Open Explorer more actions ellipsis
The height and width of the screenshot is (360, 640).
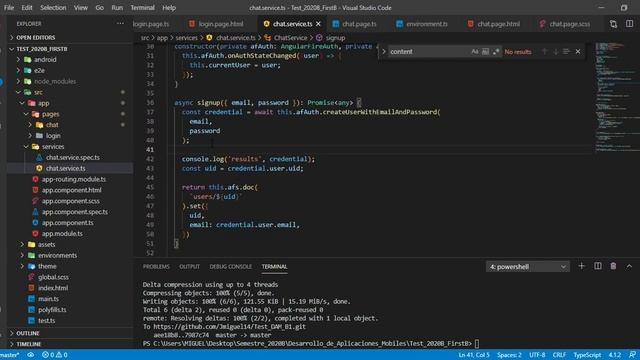(120, 24)
